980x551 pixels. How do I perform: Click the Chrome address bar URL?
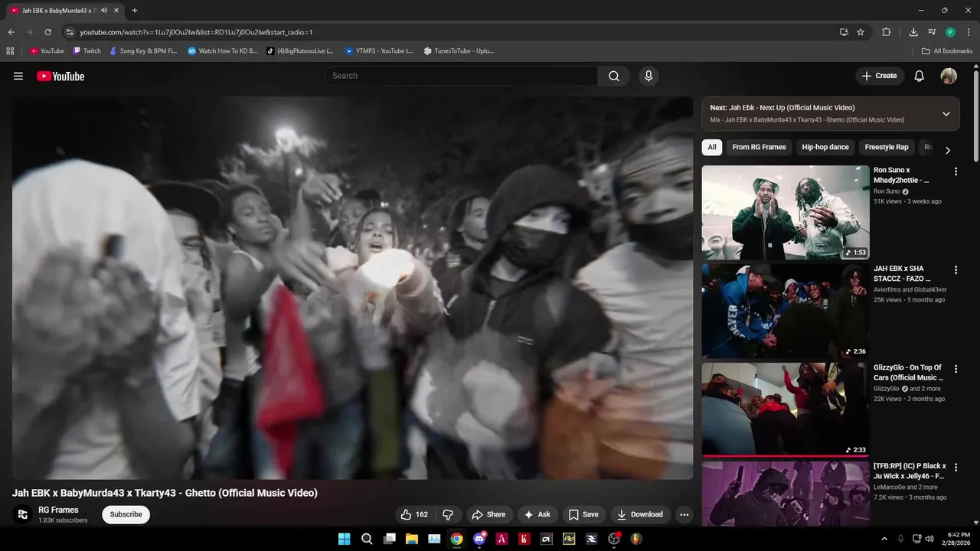click(x=196, y=32)
